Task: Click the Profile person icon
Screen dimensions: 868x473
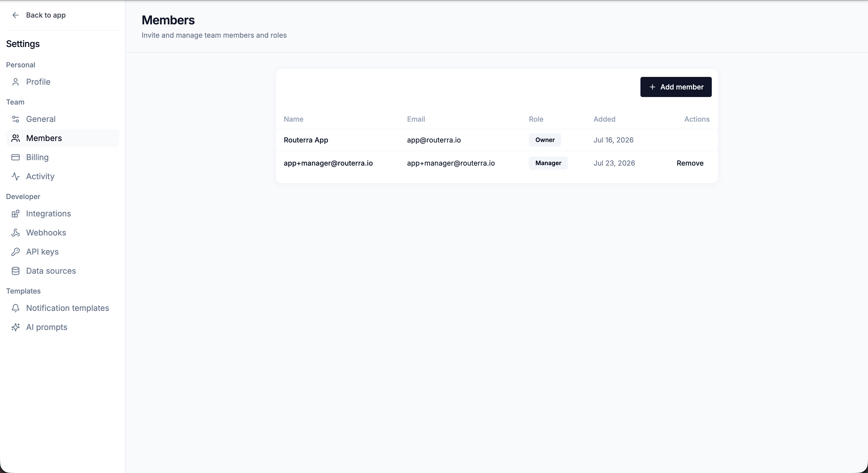Action: tap(16, 82)
